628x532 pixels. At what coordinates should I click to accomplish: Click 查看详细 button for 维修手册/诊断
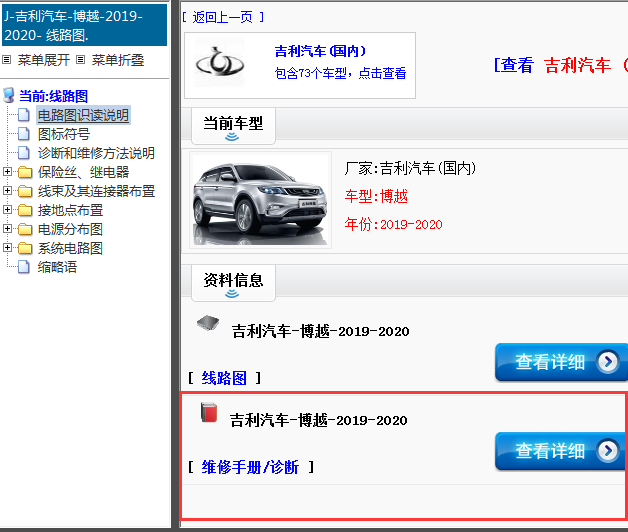pos(560,451)
